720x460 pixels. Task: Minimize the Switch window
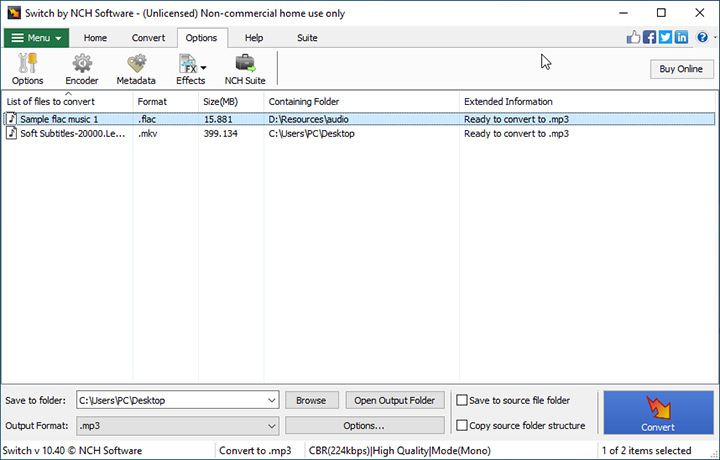(623, 13)
